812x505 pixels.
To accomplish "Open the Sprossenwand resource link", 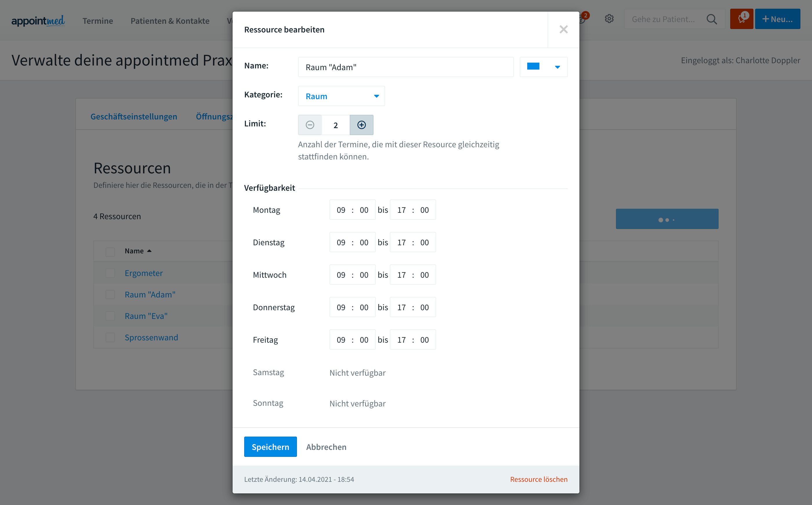I will [151, 337].
